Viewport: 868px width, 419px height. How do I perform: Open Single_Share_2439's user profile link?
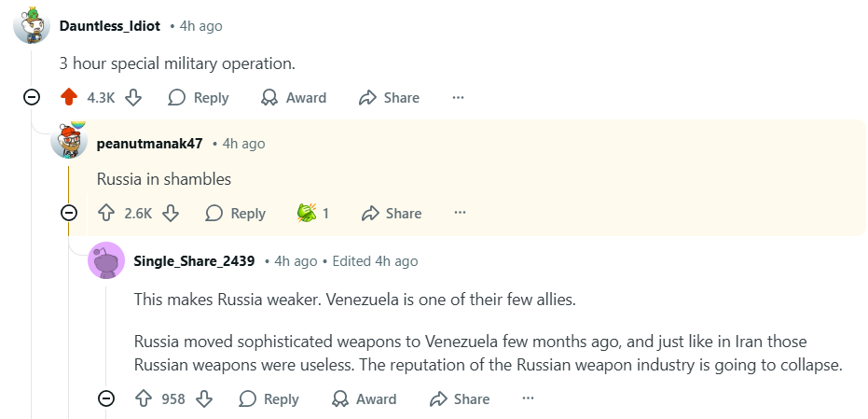tap(194, 260)
